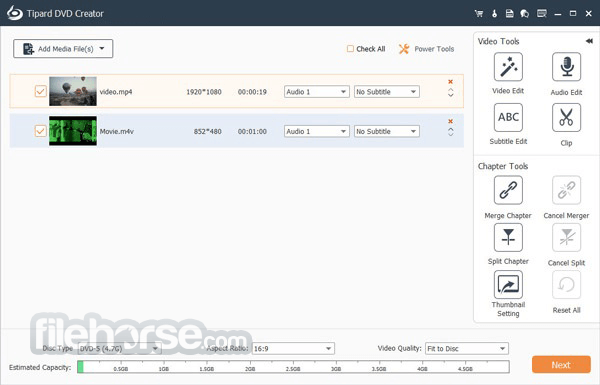
Task: Collapse the Video Tools side panel
Action: 589,41
